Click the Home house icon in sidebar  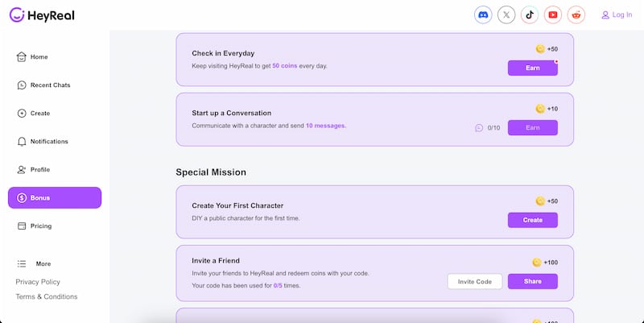(22, 56)
